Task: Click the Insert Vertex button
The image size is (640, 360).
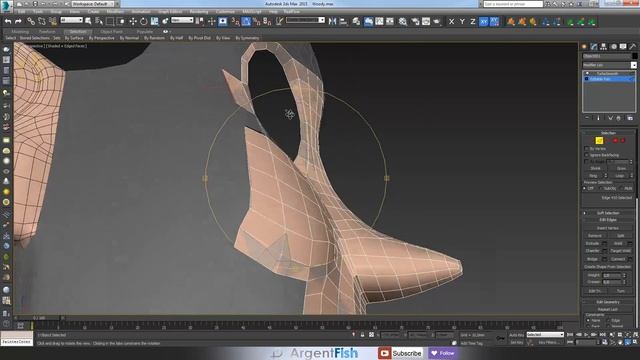Action: [x=608, y=228]
